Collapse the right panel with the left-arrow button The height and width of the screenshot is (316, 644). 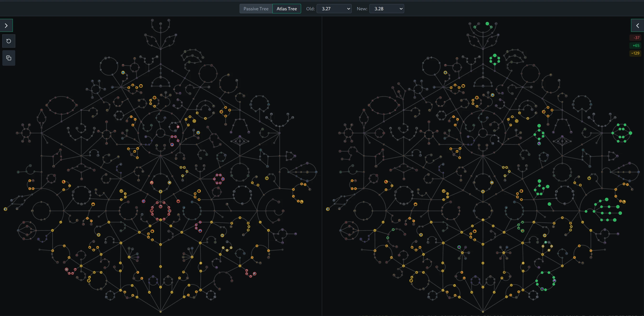pyautogui.click(x=637, y=26)
